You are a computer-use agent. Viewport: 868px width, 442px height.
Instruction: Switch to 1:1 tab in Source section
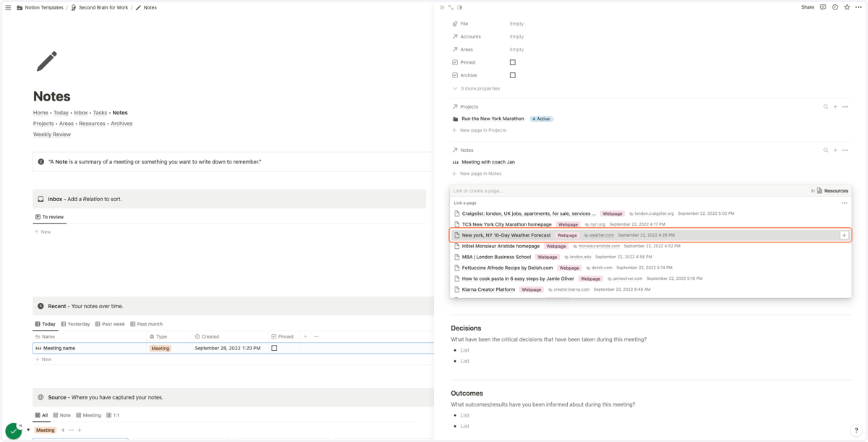(113, 415)
